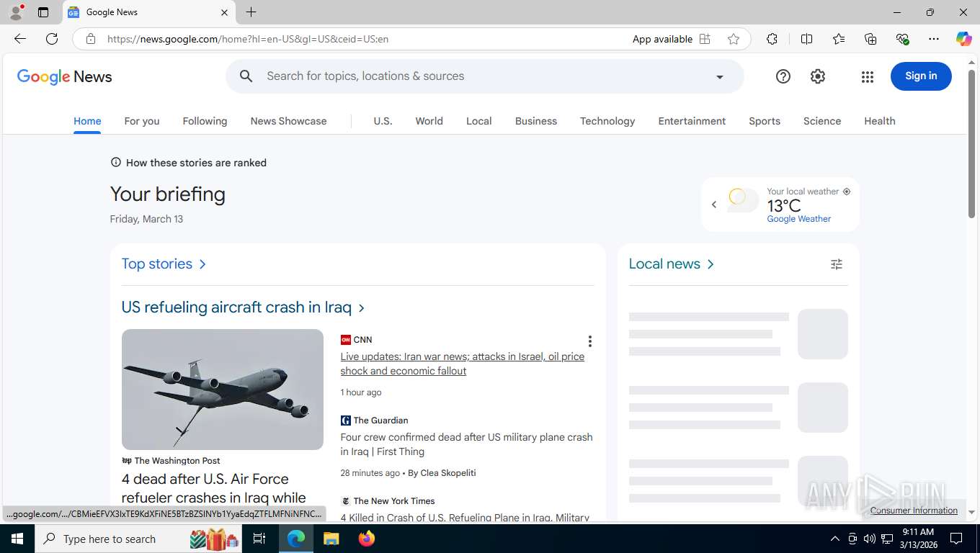View site information lock icon
The height and width of the screenshot is (553, 980).
pyautogui.click(x=91, y=39)
